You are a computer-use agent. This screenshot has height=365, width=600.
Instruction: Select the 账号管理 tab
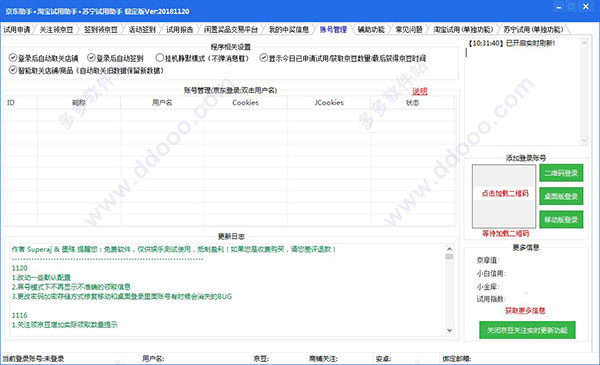[333, 29]
